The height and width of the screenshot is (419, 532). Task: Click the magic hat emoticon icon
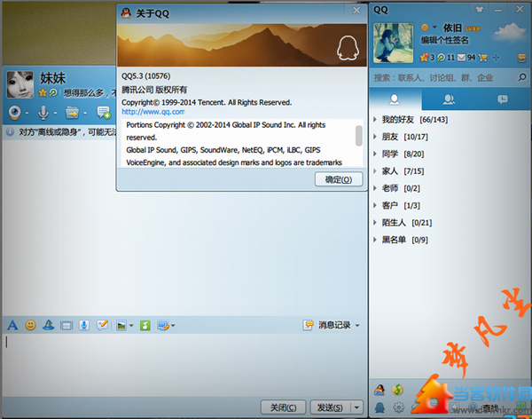click(49, 325)
